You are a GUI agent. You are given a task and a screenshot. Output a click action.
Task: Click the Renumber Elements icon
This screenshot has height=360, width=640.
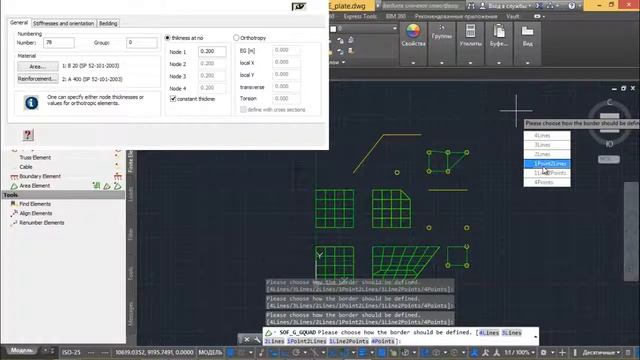[x=14, y=222]
